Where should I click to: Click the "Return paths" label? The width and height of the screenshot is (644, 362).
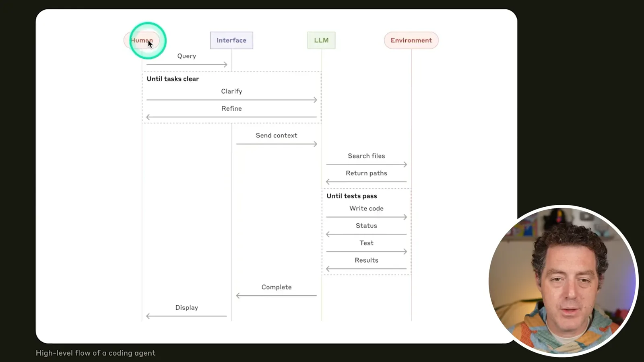[366, 173]
